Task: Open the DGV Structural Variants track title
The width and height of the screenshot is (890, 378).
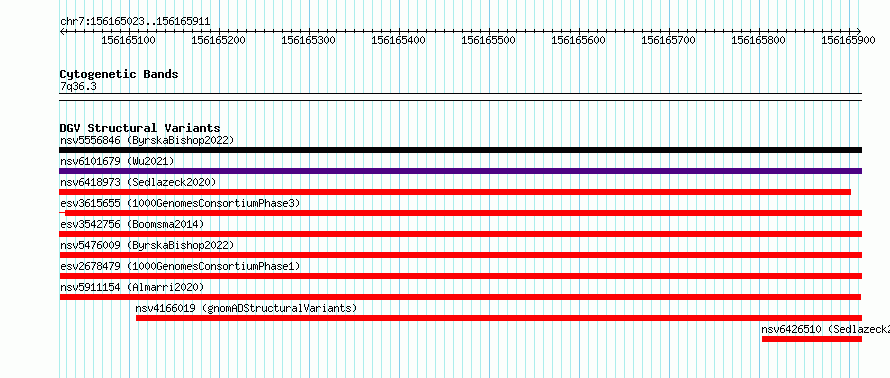Action: (x=140, y=128)
